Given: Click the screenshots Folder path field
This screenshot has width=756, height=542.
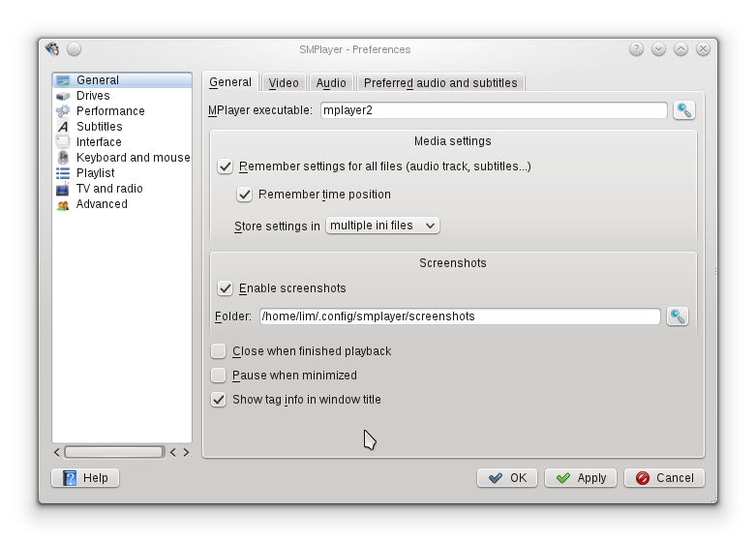Looking at the screenshot, I should click(x=460, y=316).
